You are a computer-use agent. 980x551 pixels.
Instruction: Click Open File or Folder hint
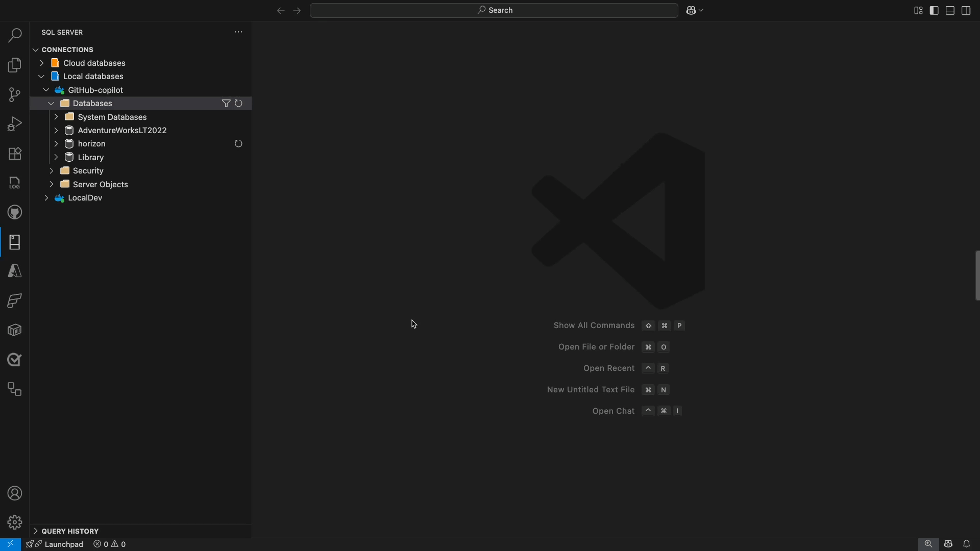(597, 347)
